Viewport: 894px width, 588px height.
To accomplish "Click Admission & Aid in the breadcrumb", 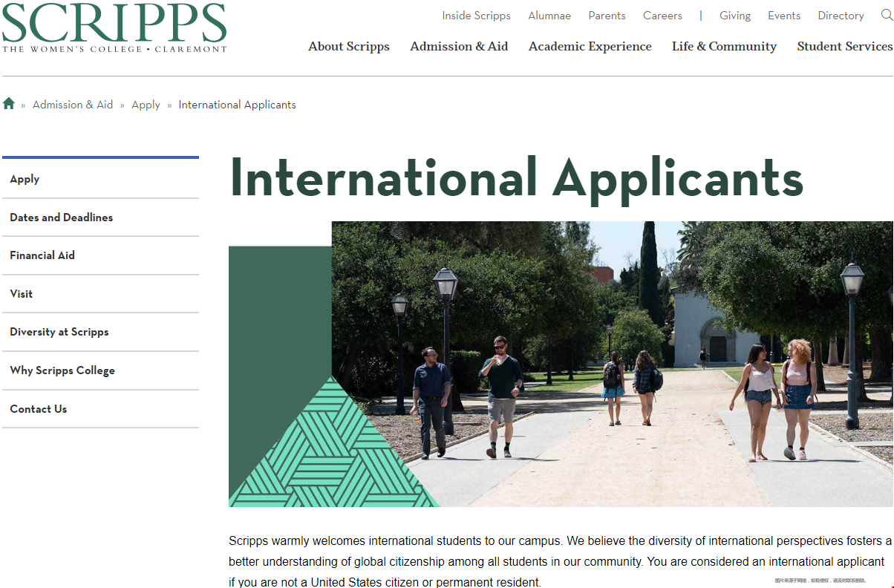I will click(73, 105).
